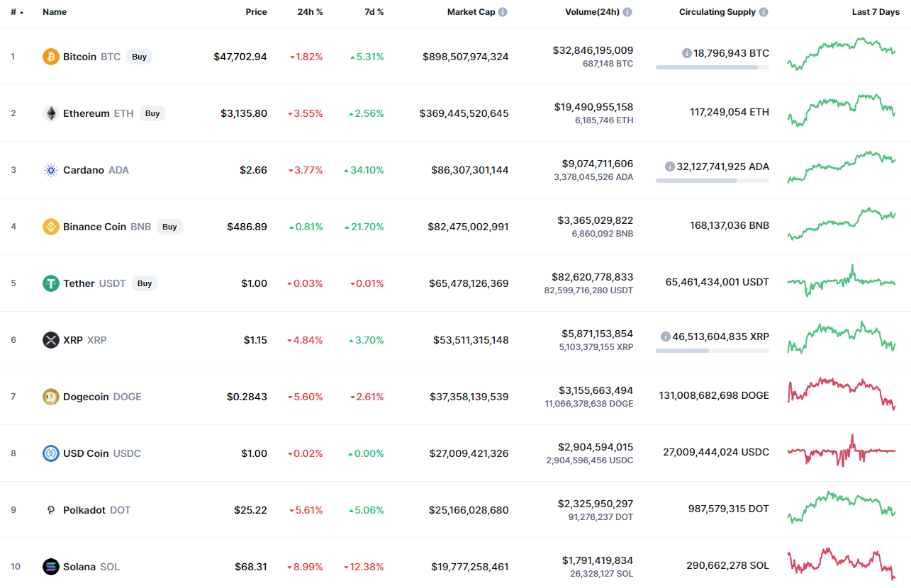Open Tether's 7-day sparkline chart

click(x=842, y=281)
